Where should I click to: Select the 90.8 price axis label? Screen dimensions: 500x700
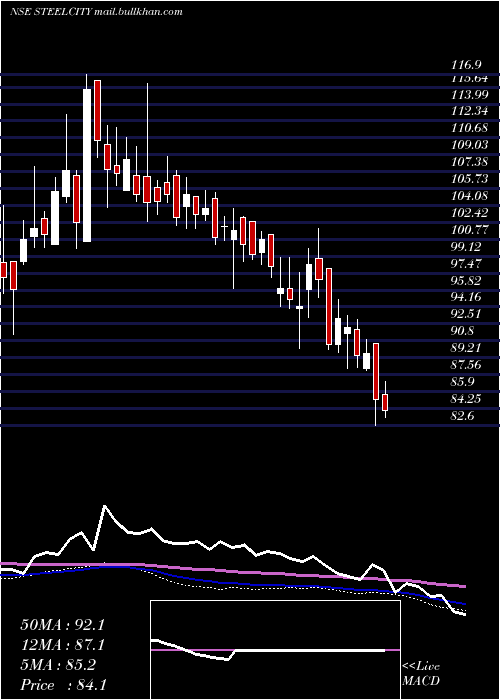click(463, 331)
